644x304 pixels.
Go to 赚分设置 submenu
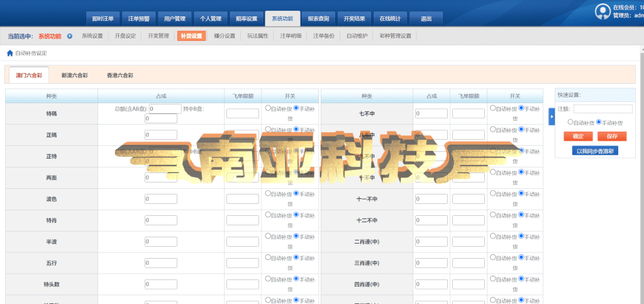(225, 36)
